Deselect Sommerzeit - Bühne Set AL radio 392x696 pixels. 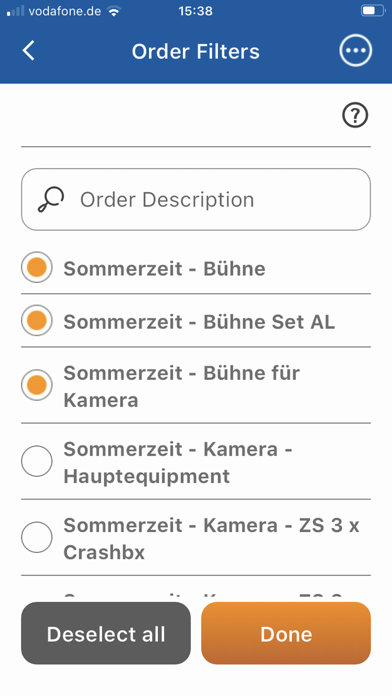coord(37,320)
